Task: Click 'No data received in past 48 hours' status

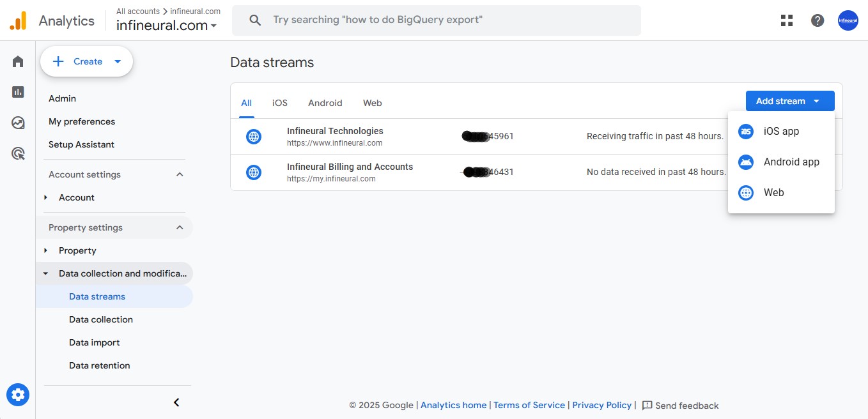Action: (x=656, y=172)
